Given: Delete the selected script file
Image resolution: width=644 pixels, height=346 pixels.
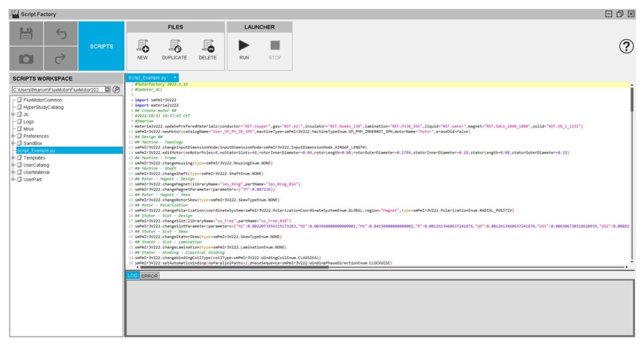Looking at the screenshot, I should point(207,49).
